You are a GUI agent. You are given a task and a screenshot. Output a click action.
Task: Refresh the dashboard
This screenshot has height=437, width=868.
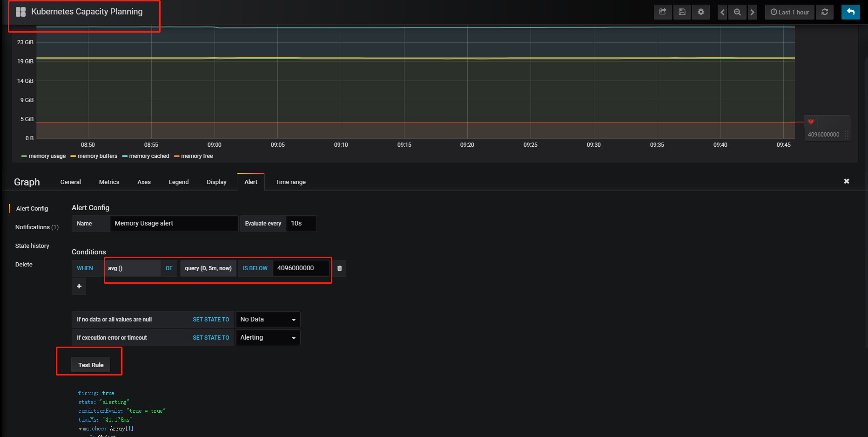pos(825,12)
